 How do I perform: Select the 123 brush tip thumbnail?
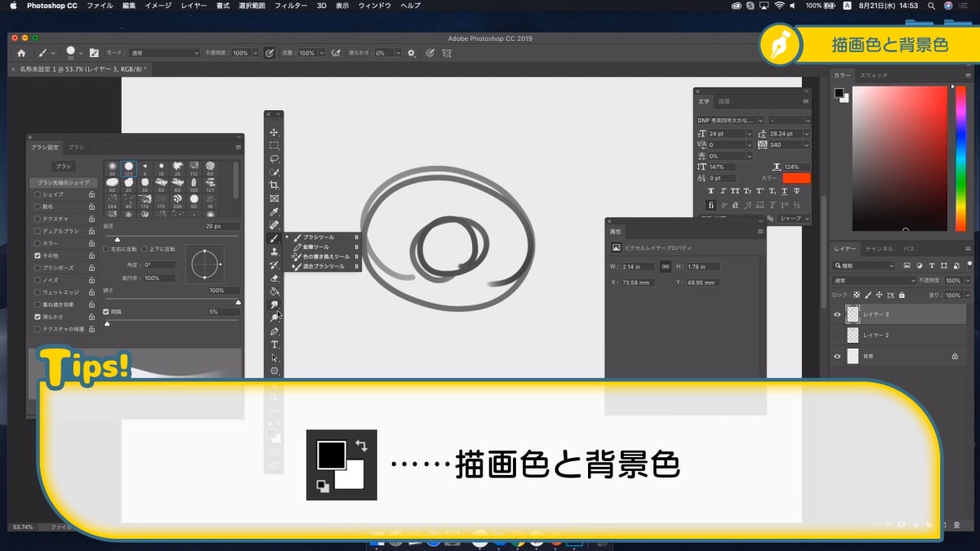pos(128,168)
